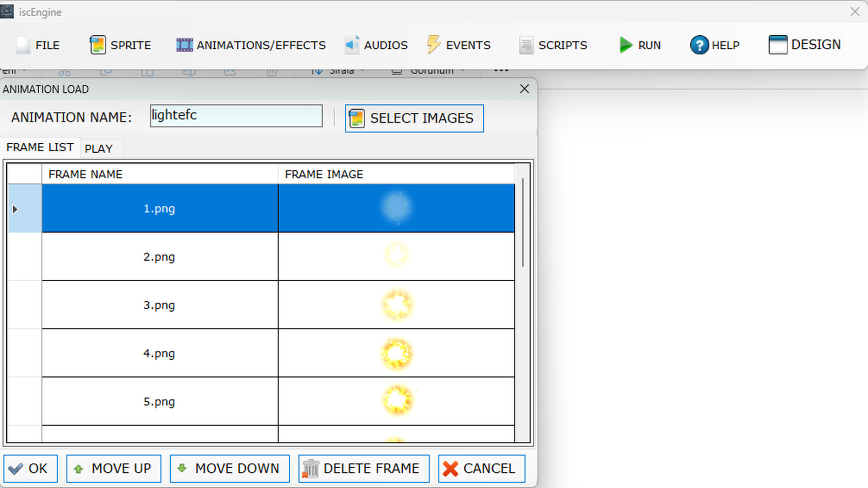Confirm the animation with OK
The image size is (868, 488).
30,468
